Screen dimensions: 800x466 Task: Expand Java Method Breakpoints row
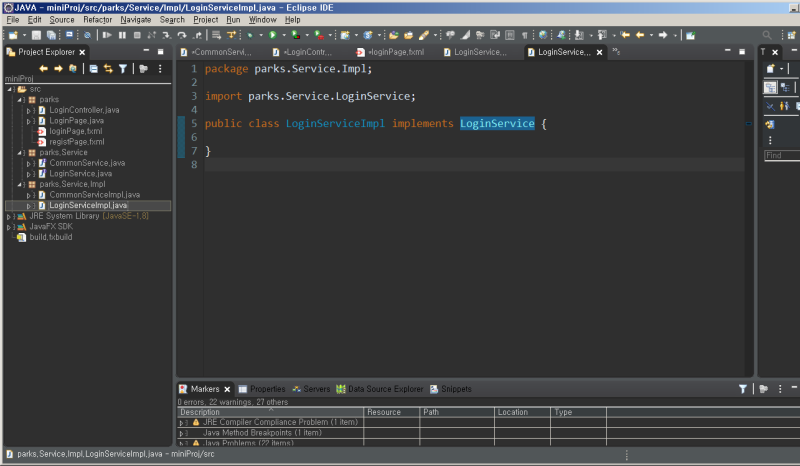[181, 433]
